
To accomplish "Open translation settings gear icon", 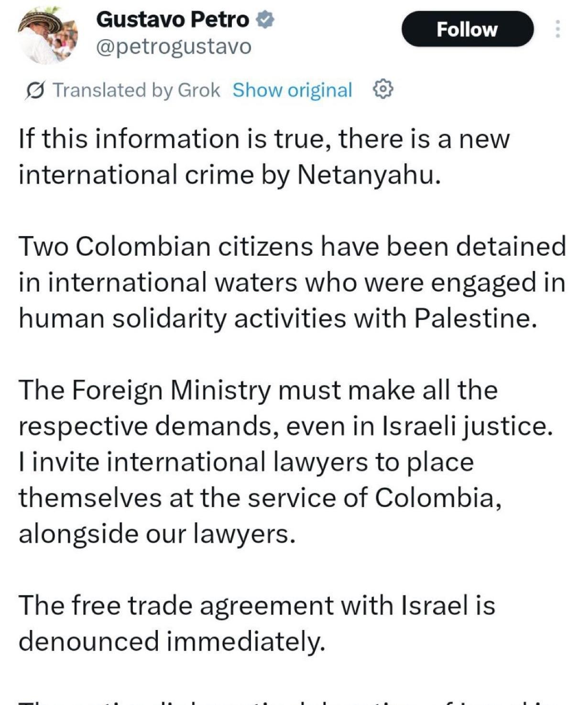I will tap(382, 89).
